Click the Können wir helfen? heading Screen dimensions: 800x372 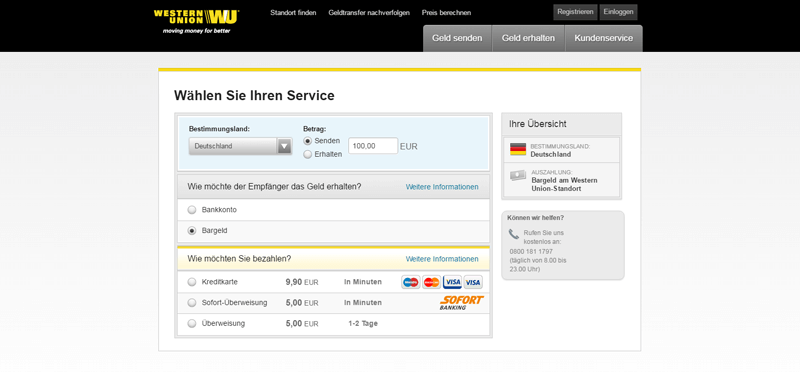click(x=535, y=218)
